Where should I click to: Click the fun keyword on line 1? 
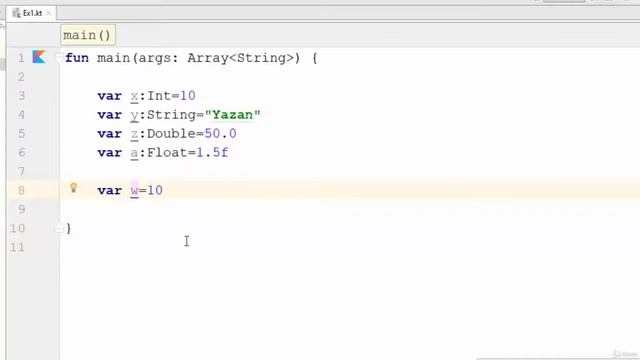[x=77, y=58]
